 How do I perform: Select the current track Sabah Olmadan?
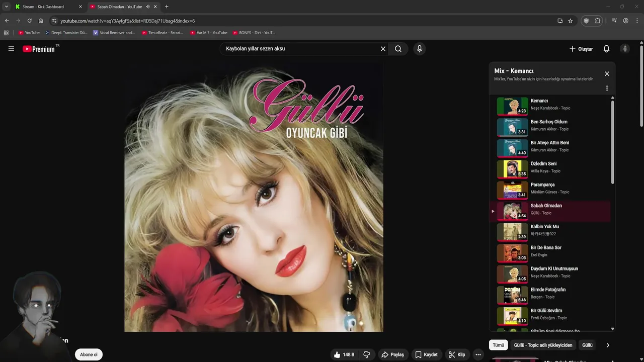pyautogui.click(x=550, y=211)
